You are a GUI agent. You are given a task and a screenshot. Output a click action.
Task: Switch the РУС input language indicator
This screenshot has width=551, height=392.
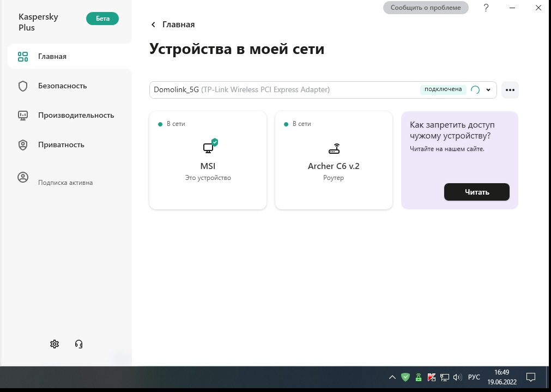click(474, 377)
